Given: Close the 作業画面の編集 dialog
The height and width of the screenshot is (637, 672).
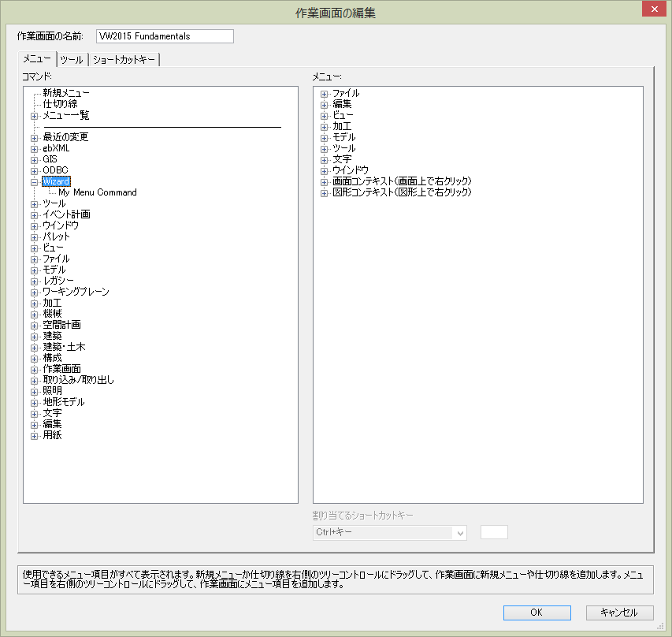Looking at the screenshot, I should click(x=655, y=9).
